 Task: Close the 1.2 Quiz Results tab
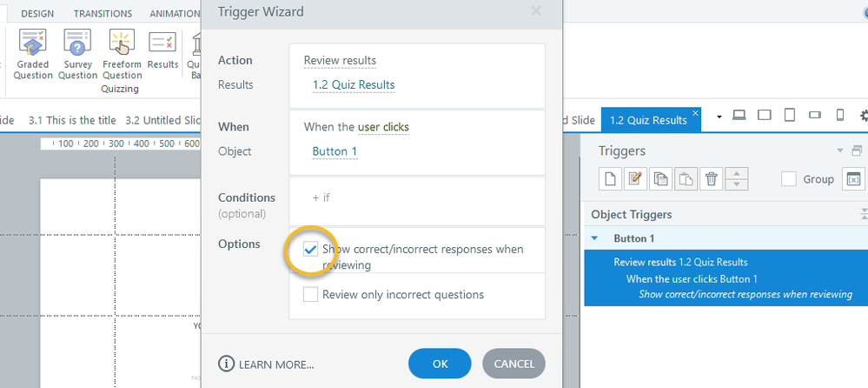pyautogui.click(x=695, y=112)
